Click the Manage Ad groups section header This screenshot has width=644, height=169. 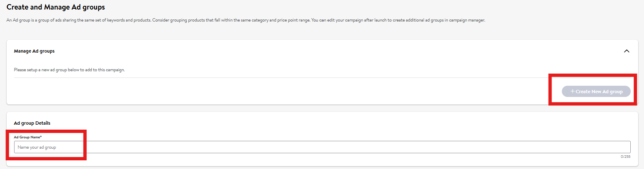(x=34, y=51)
